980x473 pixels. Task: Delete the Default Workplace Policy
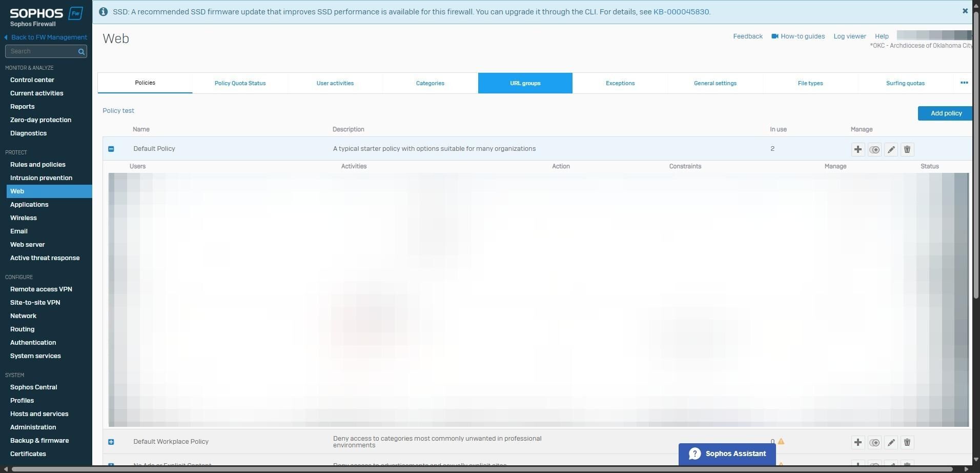point(907,442)
